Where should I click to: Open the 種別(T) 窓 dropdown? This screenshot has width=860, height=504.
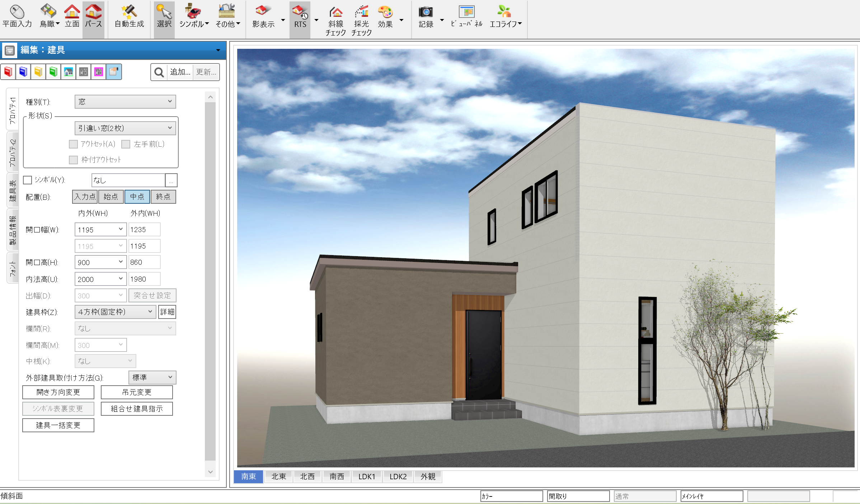click(x=125, y=102)
